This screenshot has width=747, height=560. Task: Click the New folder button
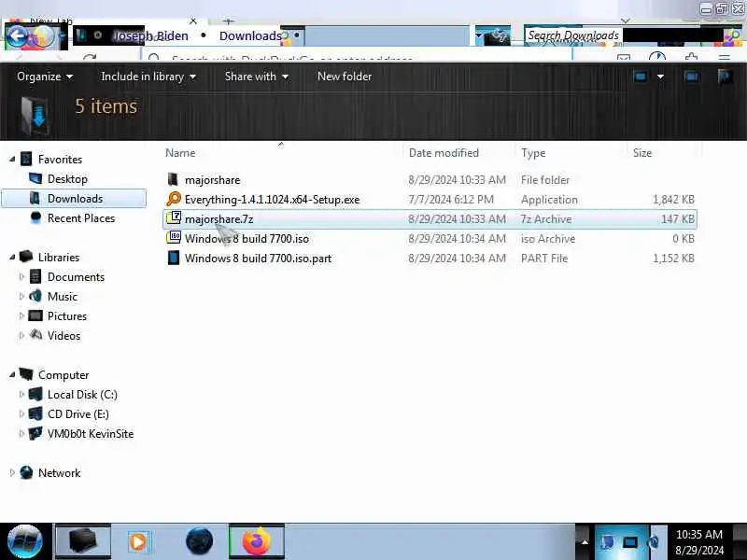(x=345, y=77)
